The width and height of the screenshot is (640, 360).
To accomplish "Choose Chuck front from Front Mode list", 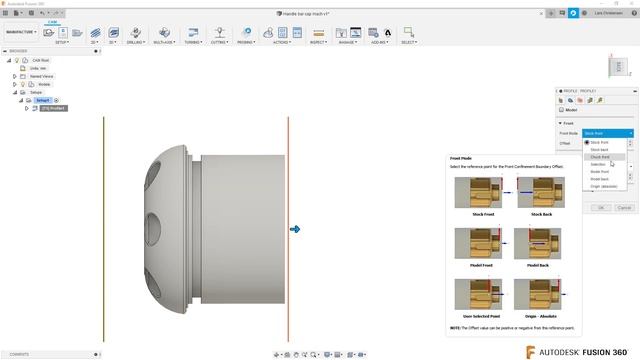I will click(600, 157).
